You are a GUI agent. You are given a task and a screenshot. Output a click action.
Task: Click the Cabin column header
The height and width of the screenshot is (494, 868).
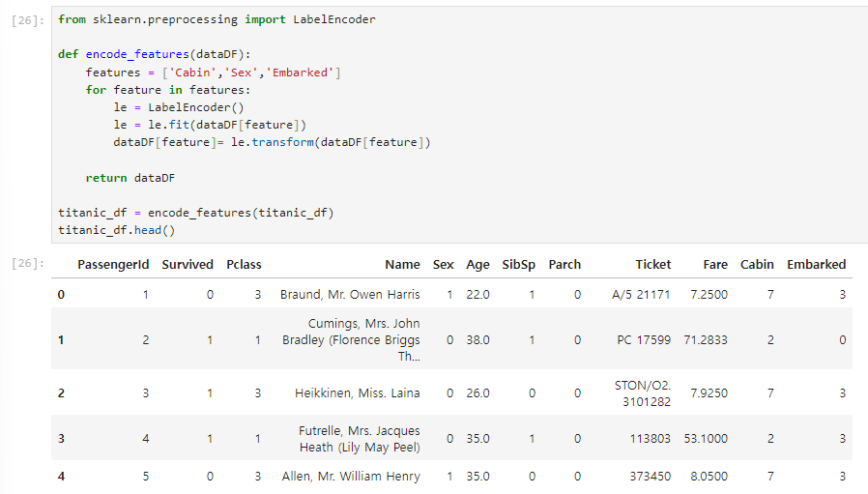pyautogui.click(x=757, y=265)
